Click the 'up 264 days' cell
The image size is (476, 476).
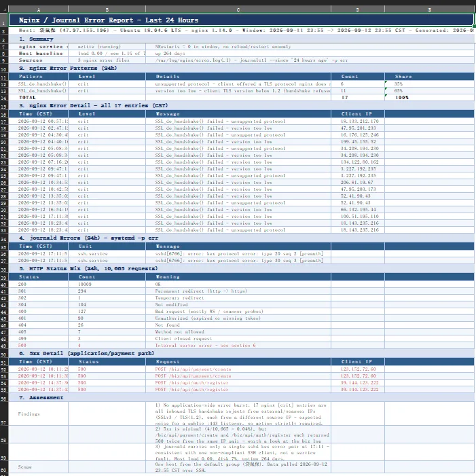click(238, 54)
